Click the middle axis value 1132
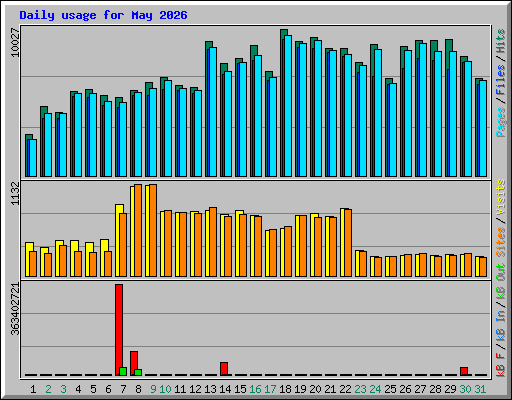Viewport: 512px width, 400px height. click(x=15, y=194)
